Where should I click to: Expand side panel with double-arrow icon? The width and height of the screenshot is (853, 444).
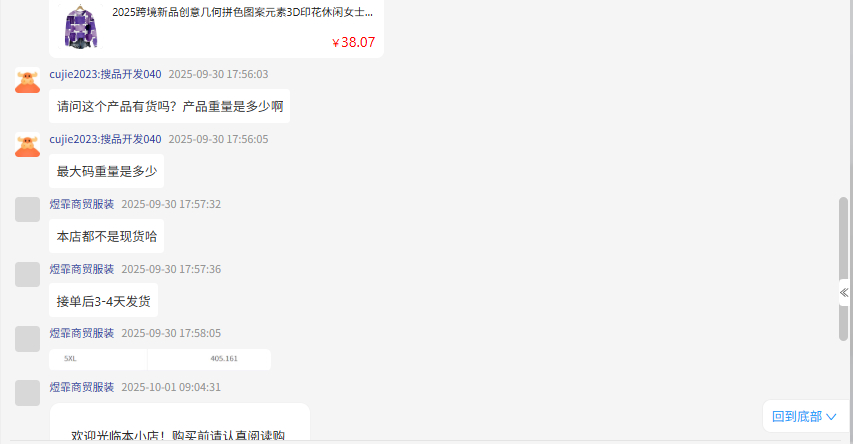(844, 293)
